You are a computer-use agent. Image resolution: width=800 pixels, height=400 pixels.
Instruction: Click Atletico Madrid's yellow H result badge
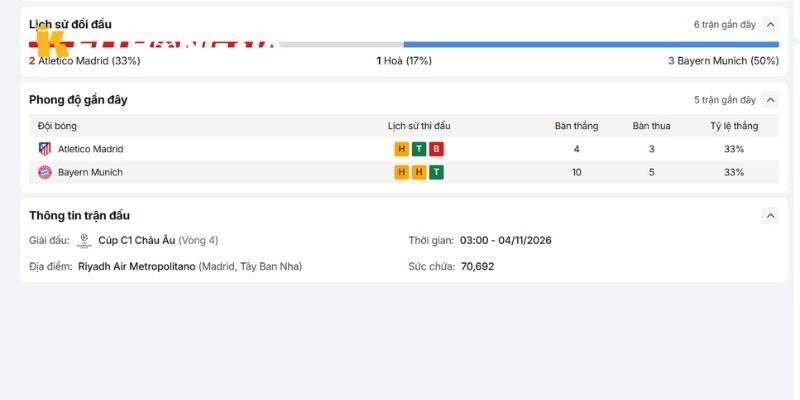(x=402, y=149)
